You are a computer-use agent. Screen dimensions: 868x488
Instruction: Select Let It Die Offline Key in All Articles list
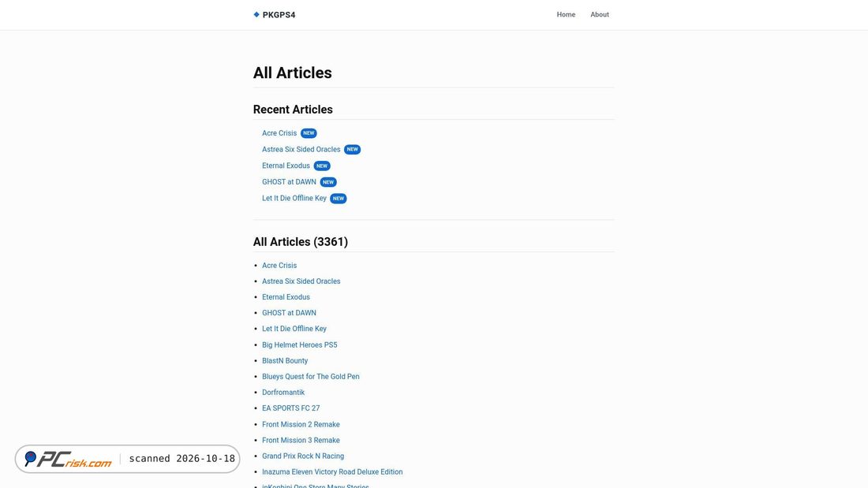[294, 329]
